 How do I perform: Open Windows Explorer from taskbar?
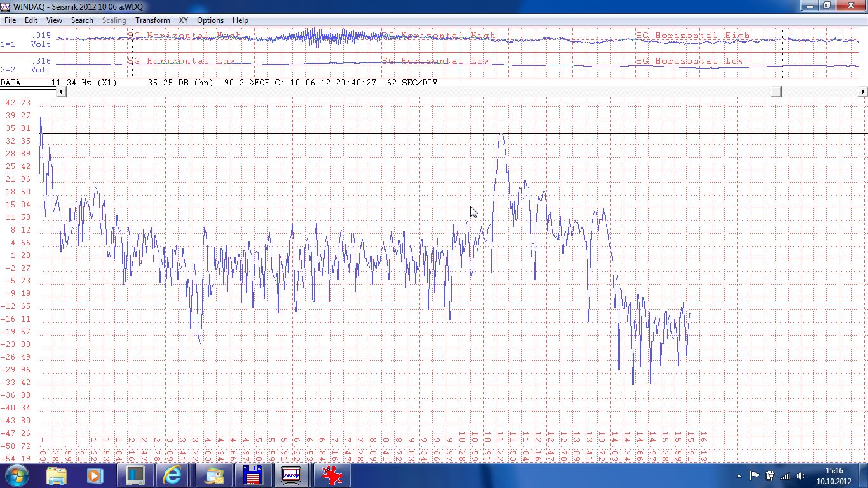pos(57,475)
